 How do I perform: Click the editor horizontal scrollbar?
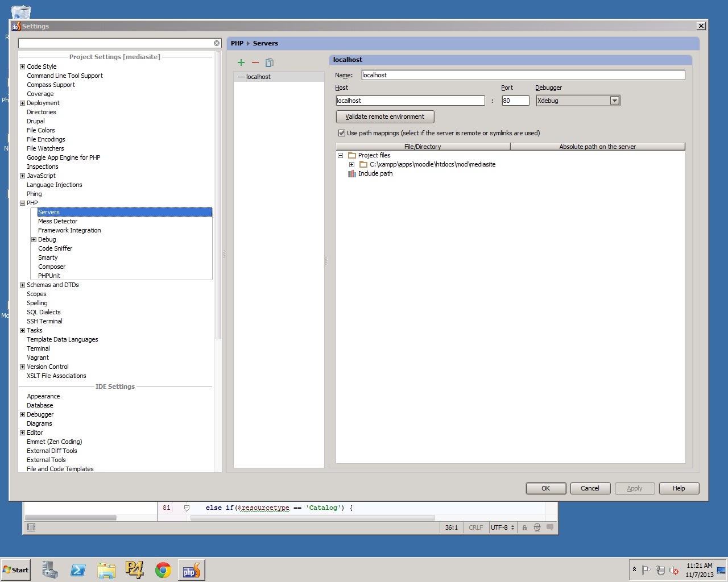click(312, 518)
